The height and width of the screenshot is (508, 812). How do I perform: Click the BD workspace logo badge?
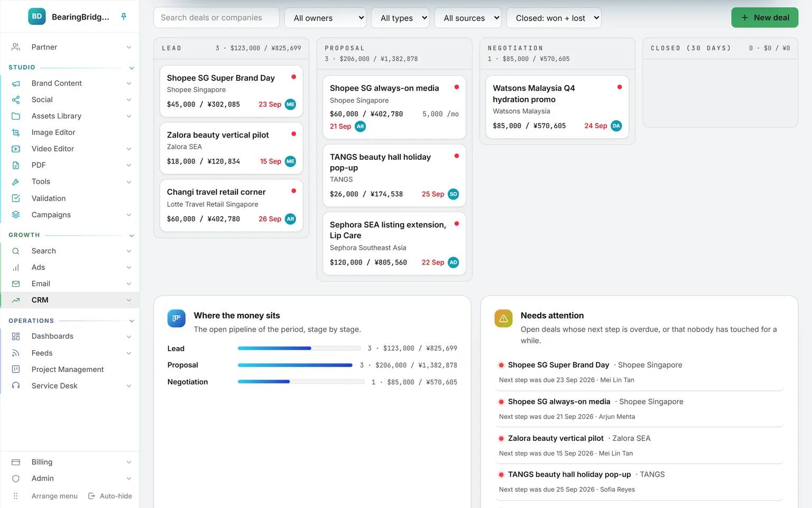click(x=37, y=16)
